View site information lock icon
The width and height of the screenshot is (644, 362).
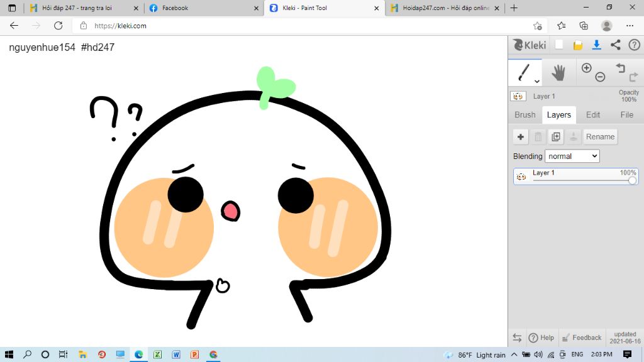click(84, 25)
